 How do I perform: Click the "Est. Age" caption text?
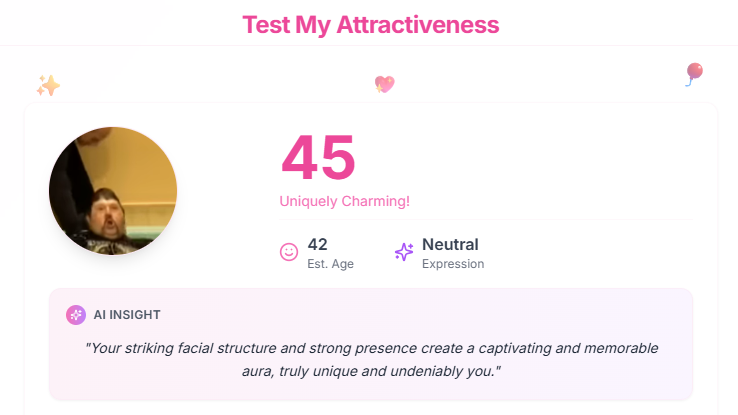click(330, 264)
